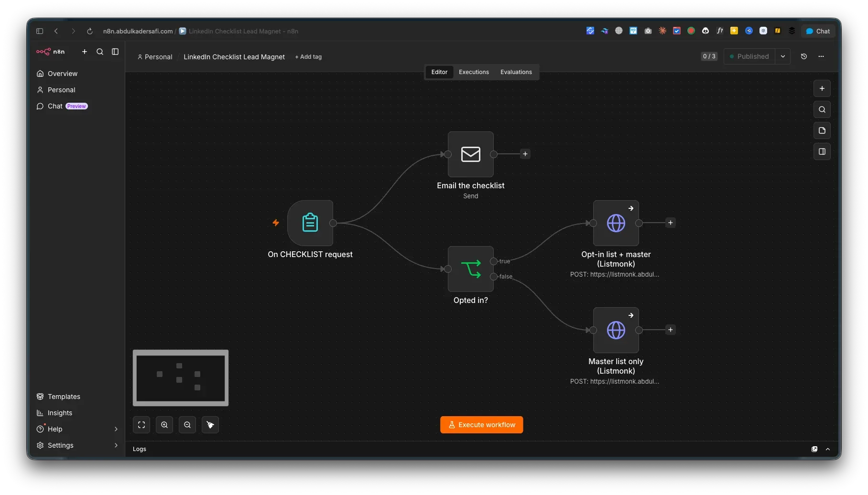Click the LinkedIn Checklist Lead Magnet title
Viewport: 868px width, 495px height.
[234, 57]
